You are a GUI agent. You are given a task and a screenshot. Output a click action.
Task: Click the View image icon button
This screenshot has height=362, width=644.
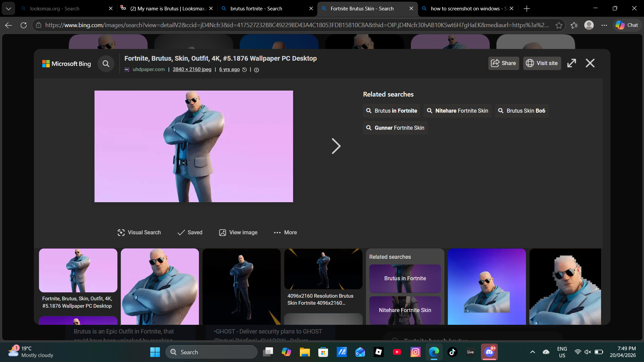222,233
